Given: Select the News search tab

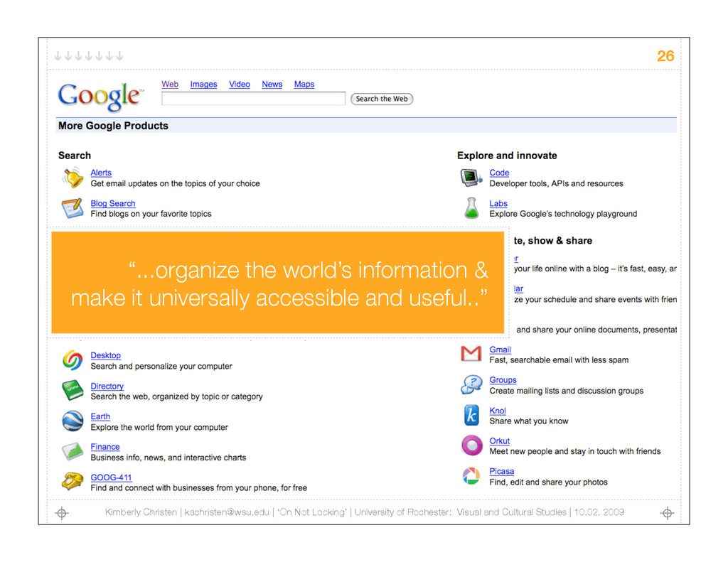Looking at the screenshot, I should (272, 84).
